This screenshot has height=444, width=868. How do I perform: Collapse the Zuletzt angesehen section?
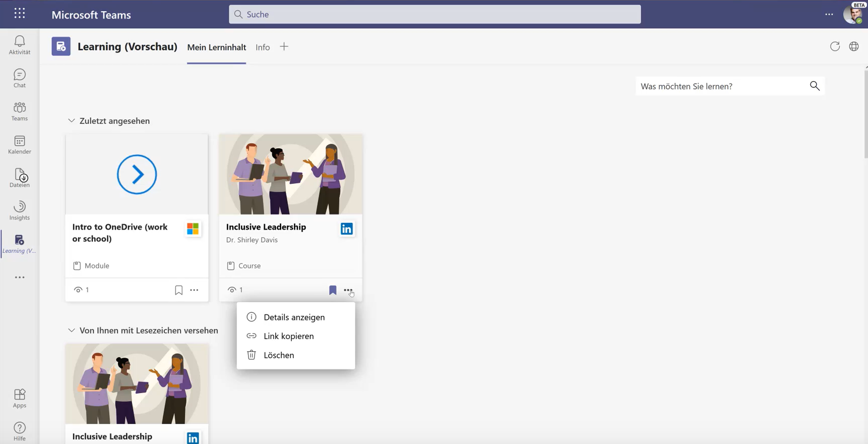coord(72,121)
